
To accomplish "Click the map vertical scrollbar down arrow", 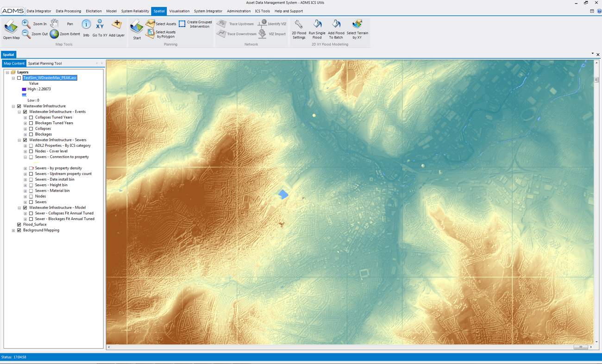I will click(596, 341).
